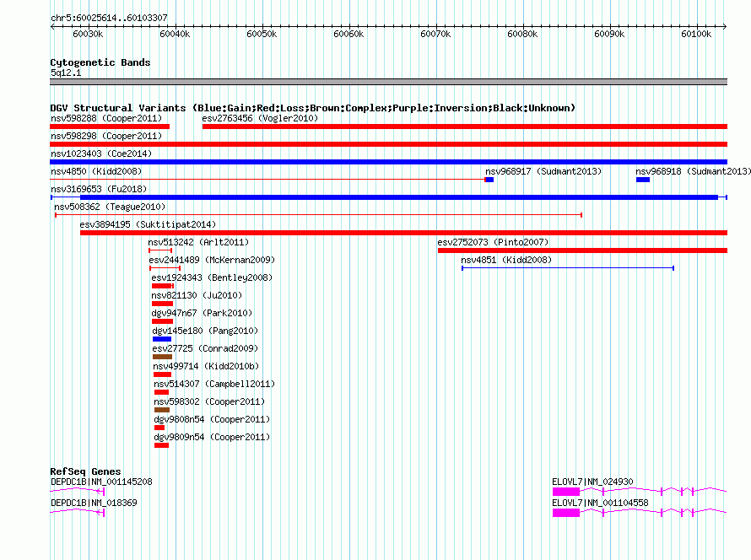Viewport: 751px width, 560px height.
Task: Select the nsv499714 (Kidd2010b) label
Action: pyautogui.click(x=206, y=366)
